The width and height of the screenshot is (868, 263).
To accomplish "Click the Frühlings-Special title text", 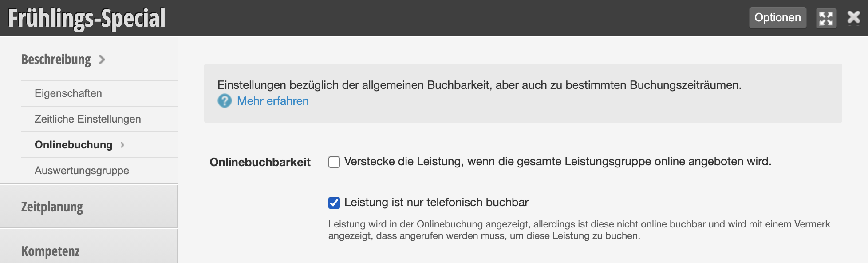I will [x=87, y=18].
